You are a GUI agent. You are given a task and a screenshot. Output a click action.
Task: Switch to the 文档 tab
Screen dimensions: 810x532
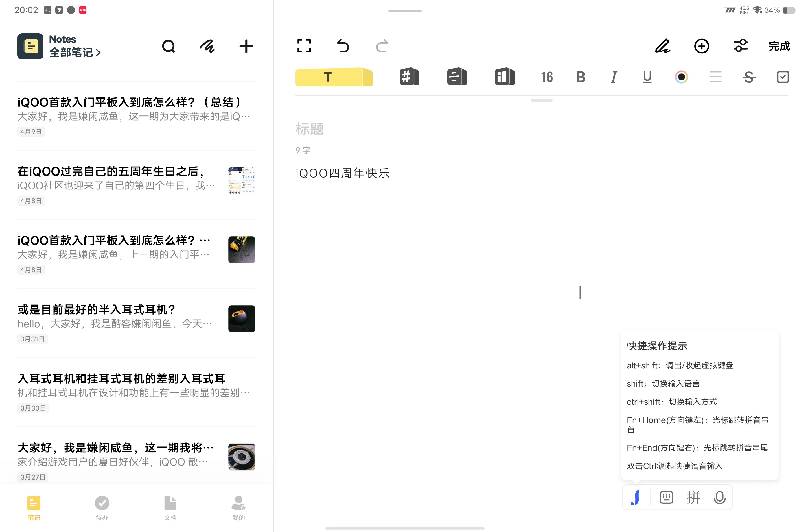(170, 508)
